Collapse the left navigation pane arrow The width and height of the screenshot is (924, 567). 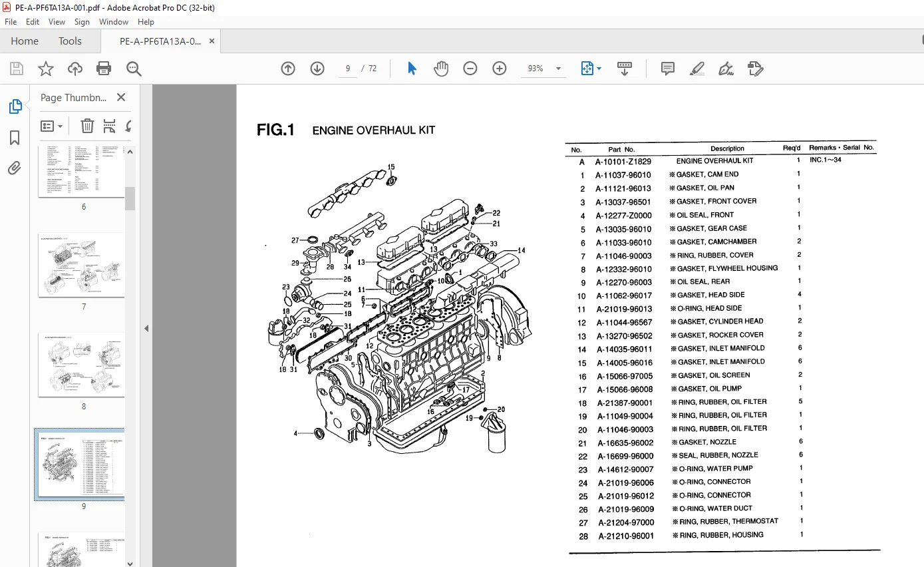[146, 328]
